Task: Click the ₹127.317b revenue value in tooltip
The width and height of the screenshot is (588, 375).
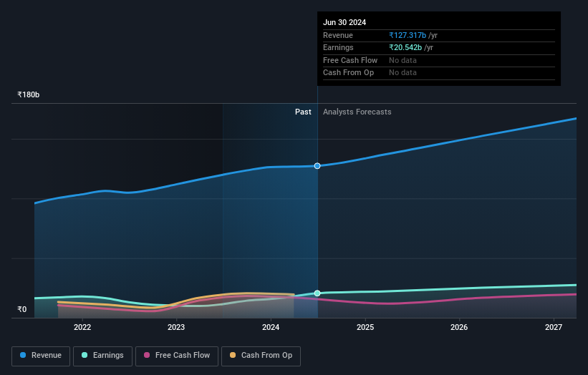Action: point(408,35)
